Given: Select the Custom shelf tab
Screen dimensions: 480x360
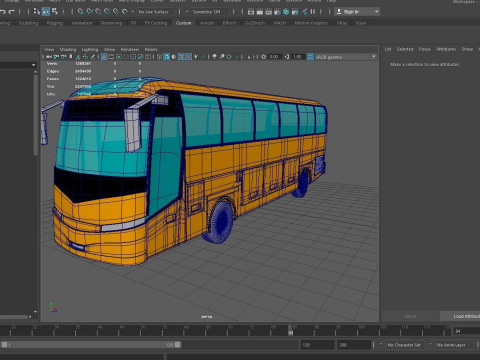Looking at the screenshot, I should 183,23.
